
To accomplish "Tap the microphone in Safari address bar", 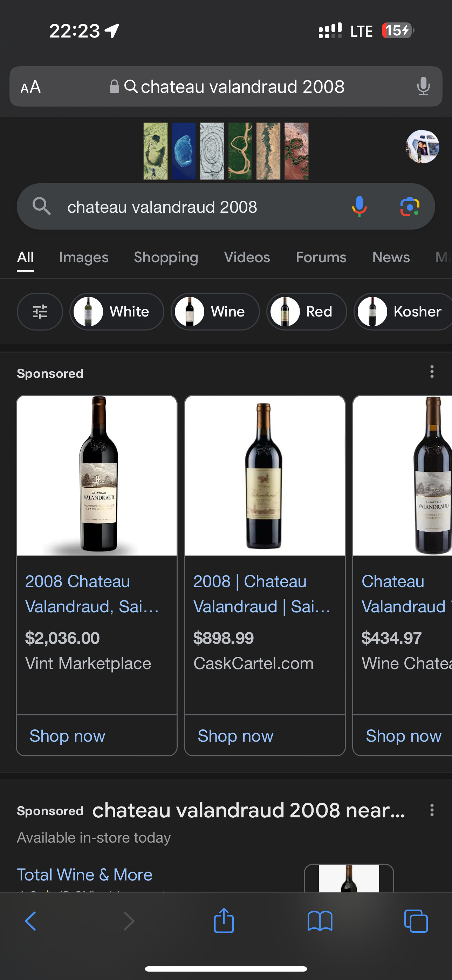I will pos(423,86).
